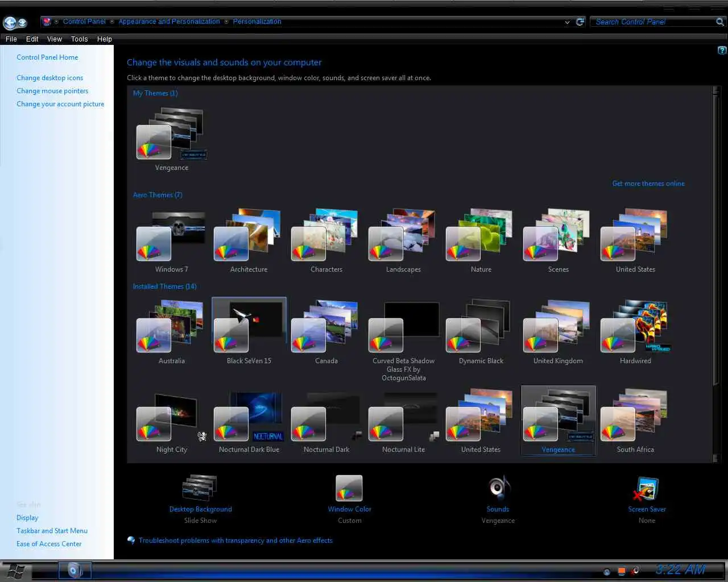
Task: Choose the Canada theme
Action: (326, 332)
